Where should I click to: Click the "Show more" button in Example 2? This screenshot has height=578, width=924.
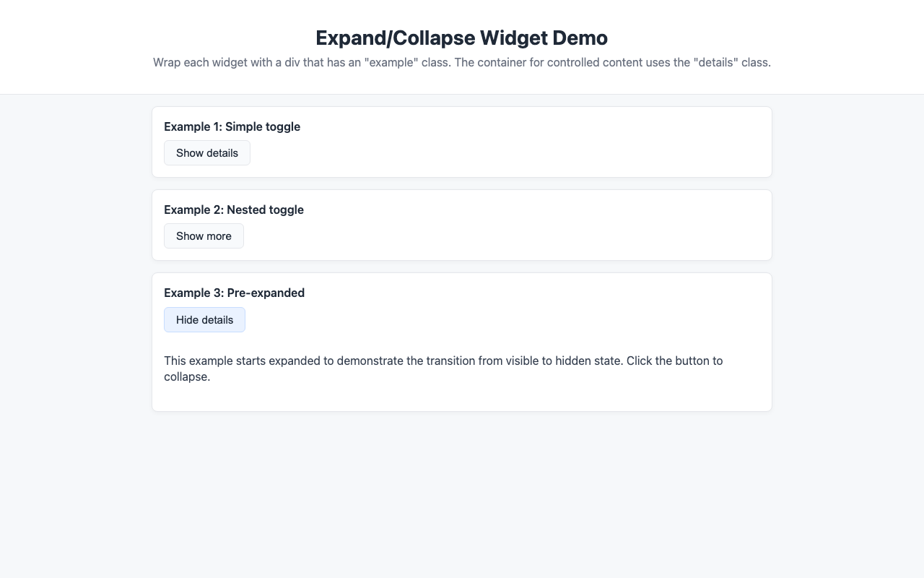[x=204, y=236]
